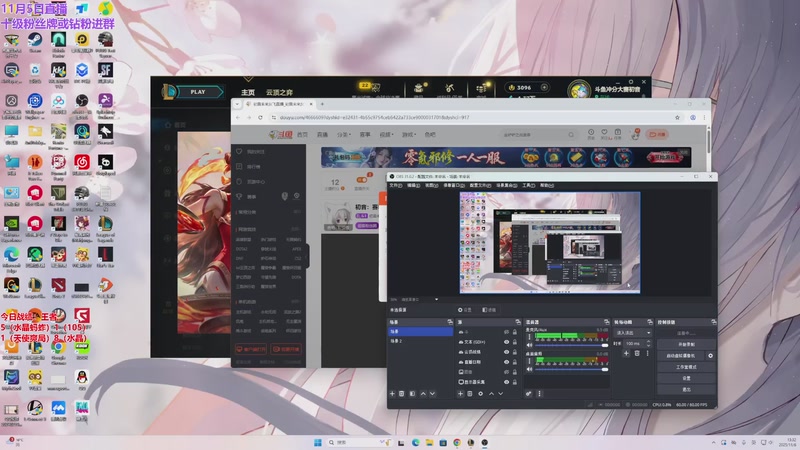This screenshot has width=800, height=450.
Task: Switch to 云顶之弈 tab in League client
Action: tap(279, 92)
